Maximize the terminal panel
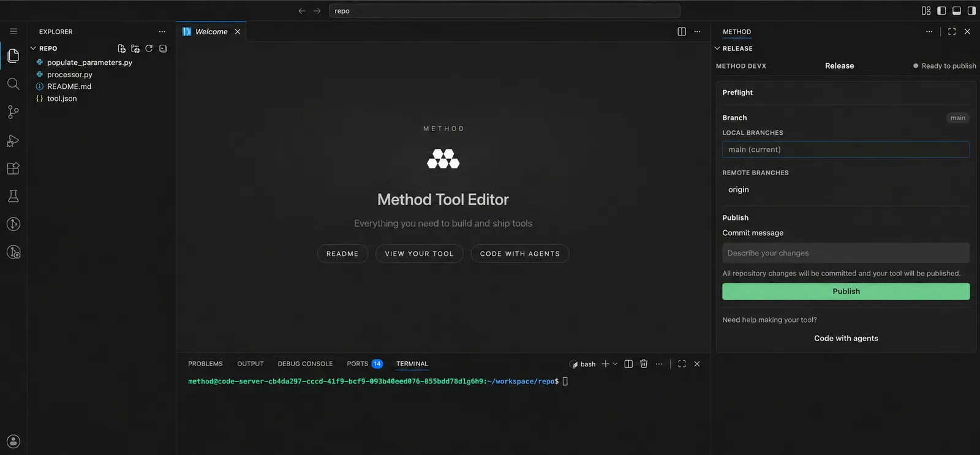This screenshot has height=455, width=980. (x=682, y=364)
